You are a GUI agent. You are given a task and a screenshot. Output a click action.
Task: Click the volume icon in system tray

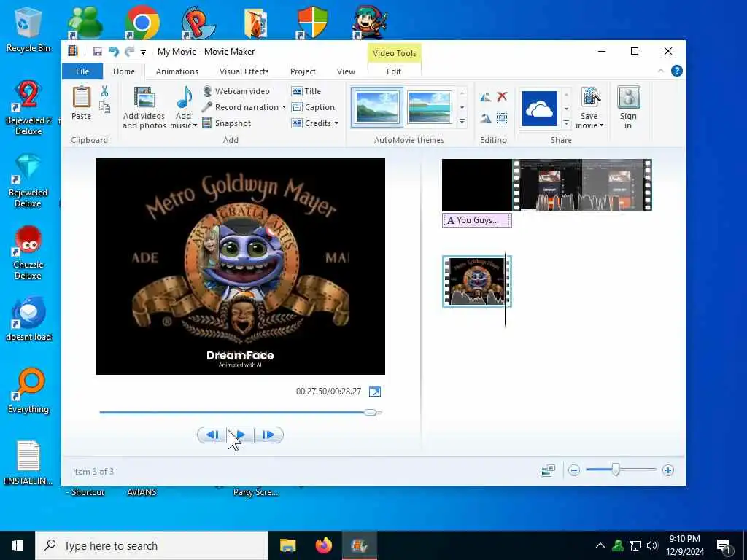point(652,545)
